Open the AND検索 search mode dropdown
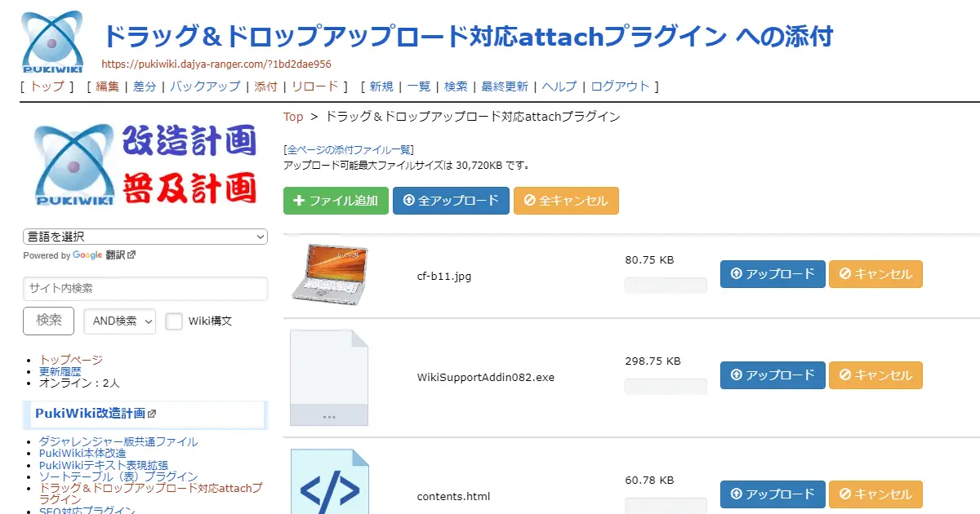The width and height of the screenshot is (980, 514). click(x=119, y=322)
